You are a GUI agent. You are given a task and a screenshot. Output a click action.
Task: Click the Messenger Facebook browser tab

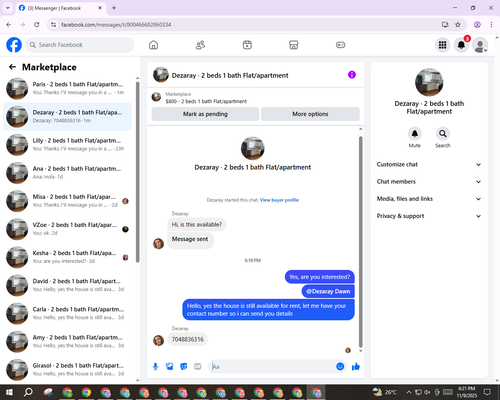coord(60,8)
